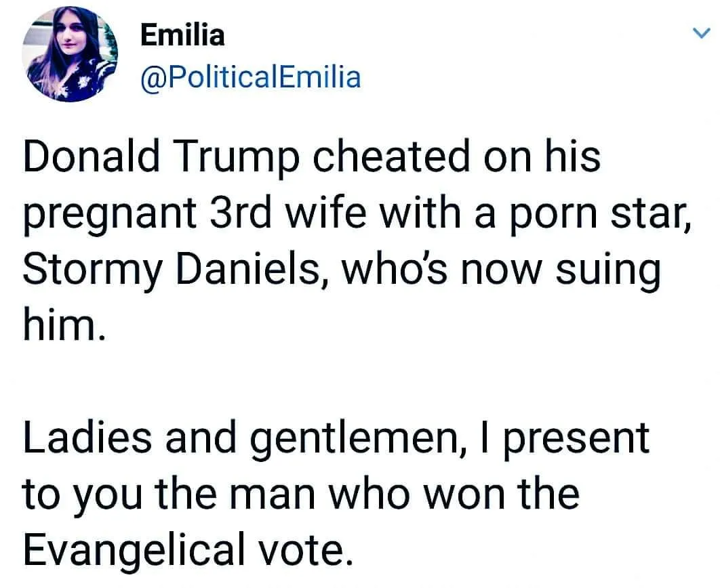Open the Emilia display name link
Screen dimensions: 720x588
pos(182,35)
